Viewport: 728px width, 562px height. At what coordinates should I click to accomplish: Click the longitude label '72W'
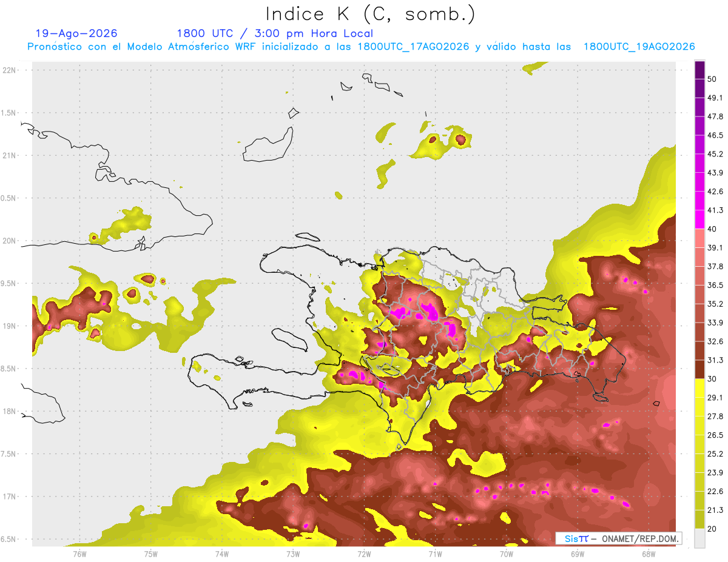pos(364,554)
